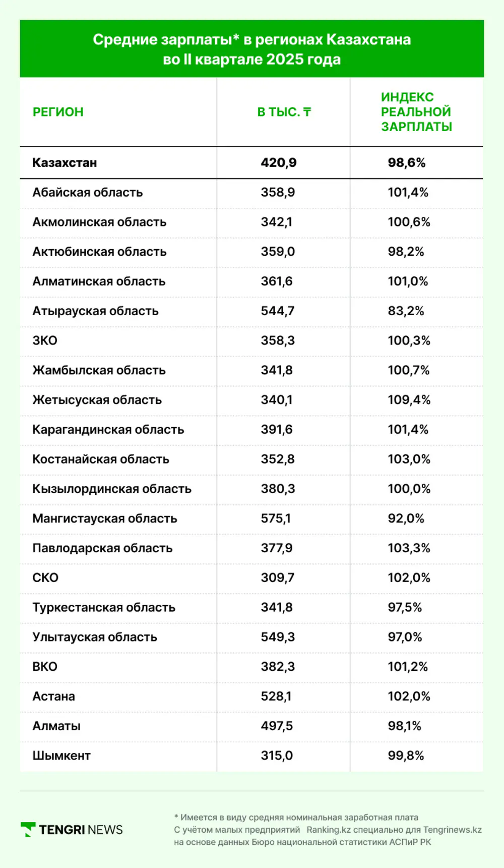Open the Ranking.kz source text

(x=329, y=830)
